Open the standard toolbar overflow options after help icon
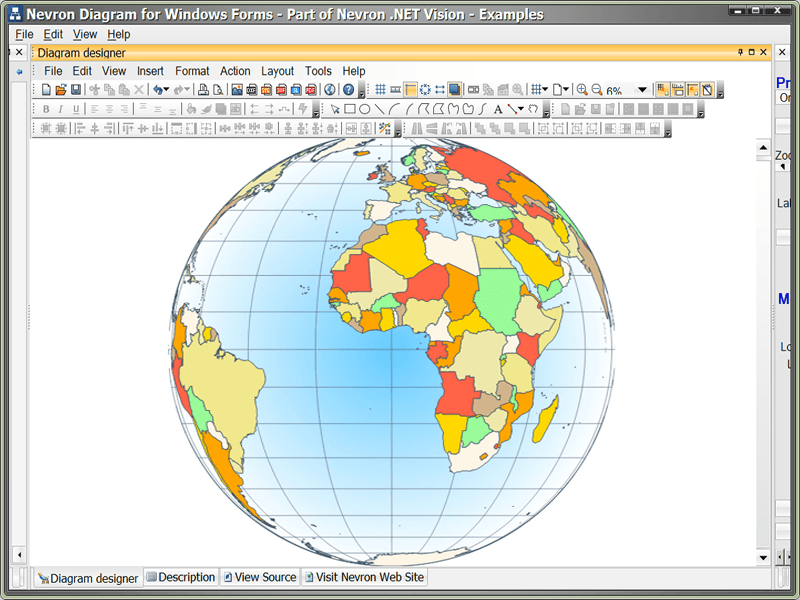Image resolution: width=800 pixels, height=600 pixels. 362,90
